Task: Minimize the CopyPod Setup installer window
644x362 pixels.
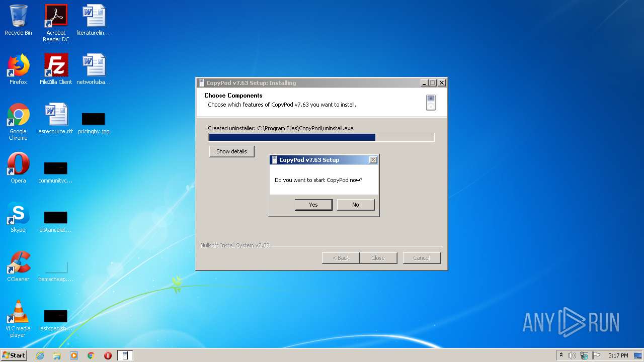Action: point(424,83)
